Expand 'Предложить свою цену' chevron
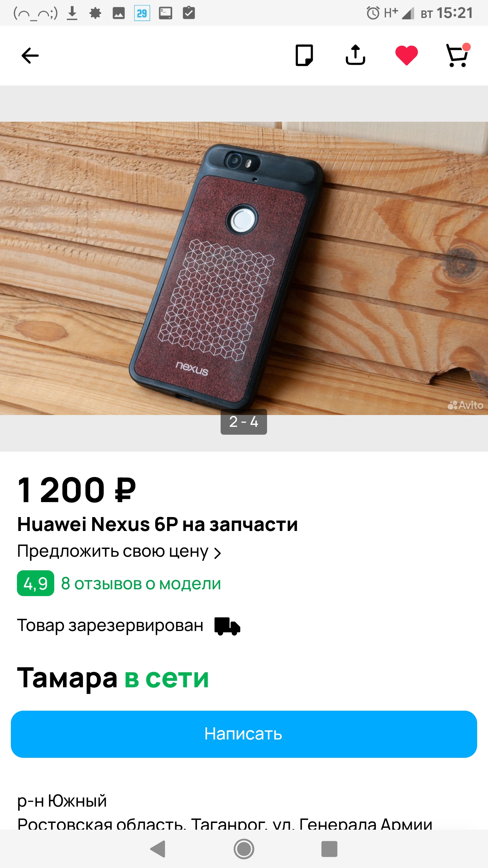The height and width of the screenshot is (868, 488). tap(218, 553)
